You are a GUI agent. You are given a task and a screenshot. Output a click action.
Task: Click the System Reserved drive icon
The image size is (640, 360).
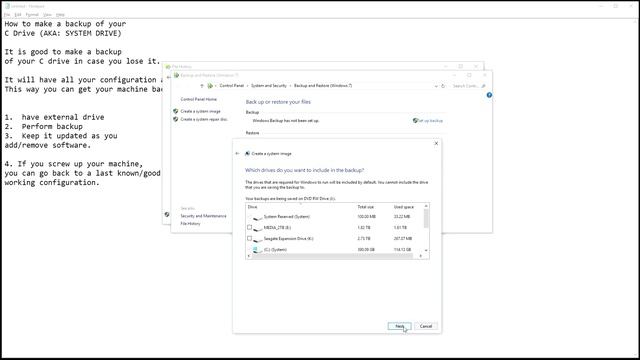click(x=257, y=217)
